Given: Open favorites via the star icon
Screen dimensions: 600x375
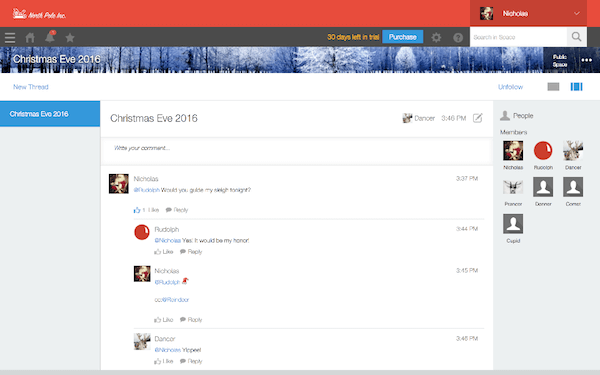Looking at the screenshot, I should (70, 38).
